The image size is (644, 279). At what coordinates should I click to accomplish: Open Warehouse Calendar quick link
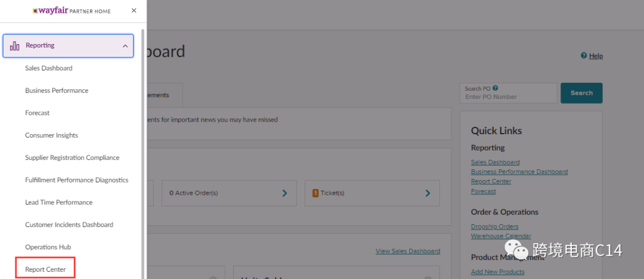(x=501, y=236)
